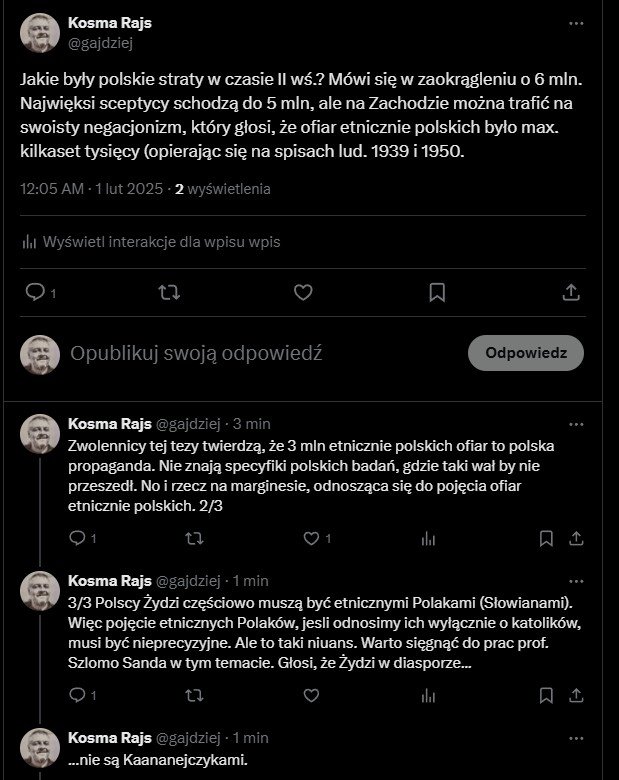Share the 3/3 reply
This screenshot has height=780, width=619.
click(x=576, y=695)
